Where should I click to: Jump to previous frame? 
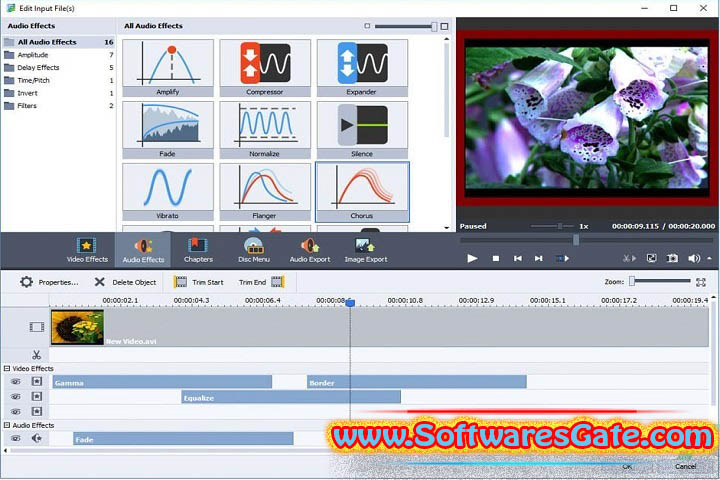[518, 259]
